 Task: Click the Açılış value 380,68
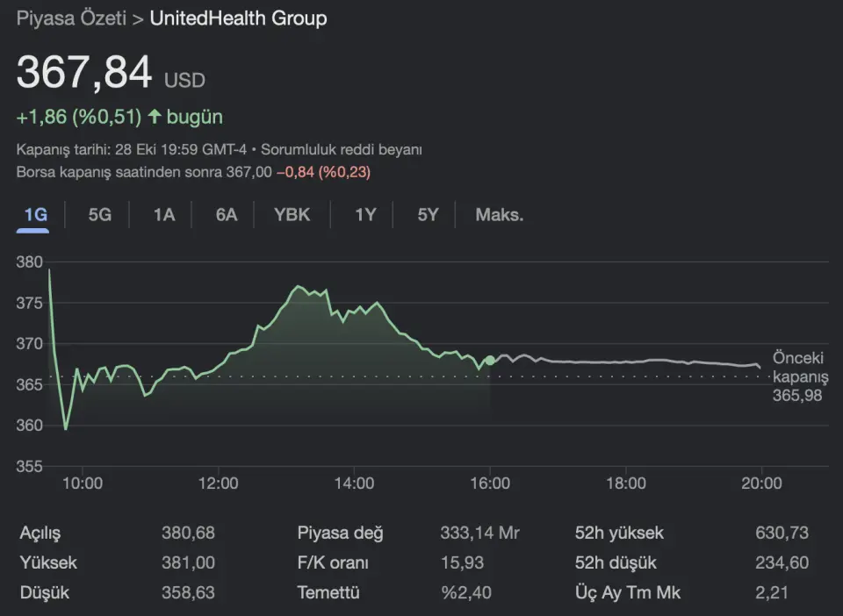tap(188, 533)
